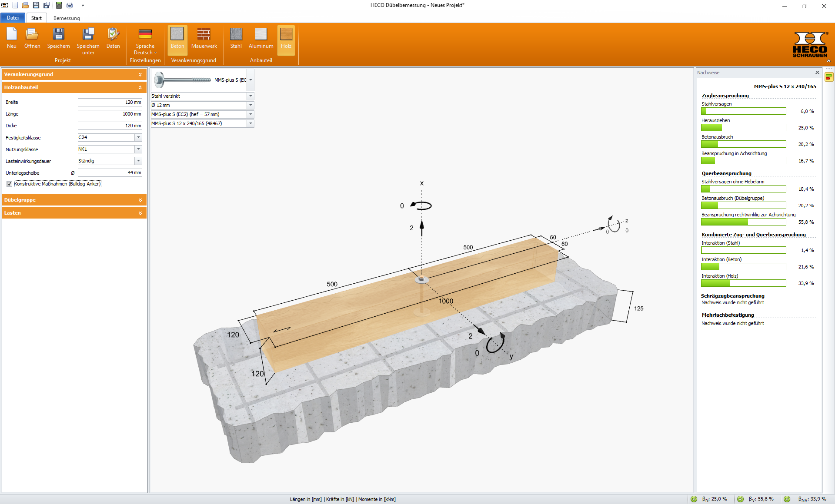Expand the Dübelgruppe section
835x504 pixels.
[x=74, y=200]
